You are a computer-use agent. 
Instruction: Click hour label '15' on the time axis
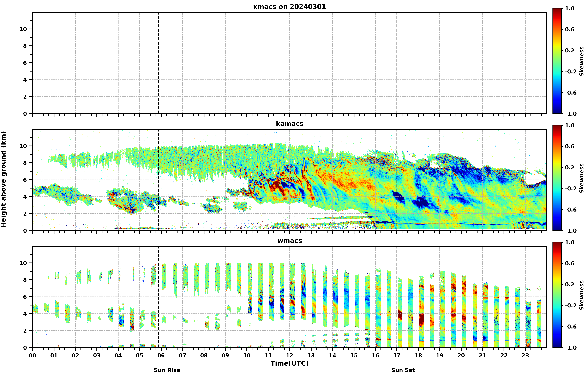click(x=354, y=355)
